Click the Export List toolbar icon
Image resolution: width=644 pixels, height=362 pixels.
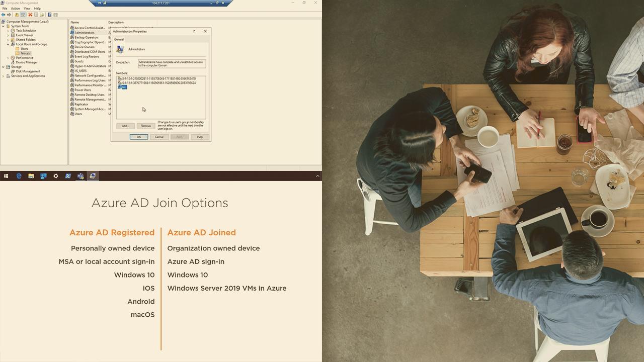[x=42, y=15]
